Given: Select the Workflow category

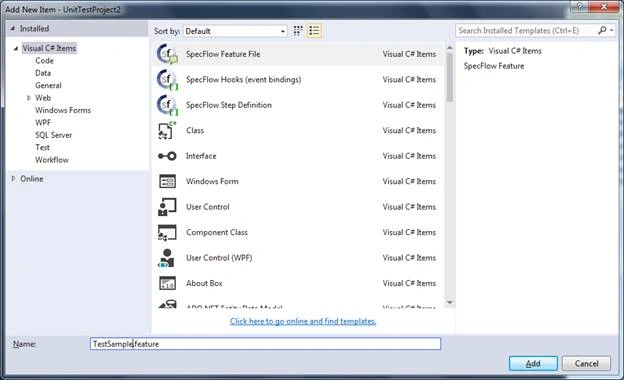Looking at the screenshot, I should coord(52,160).
